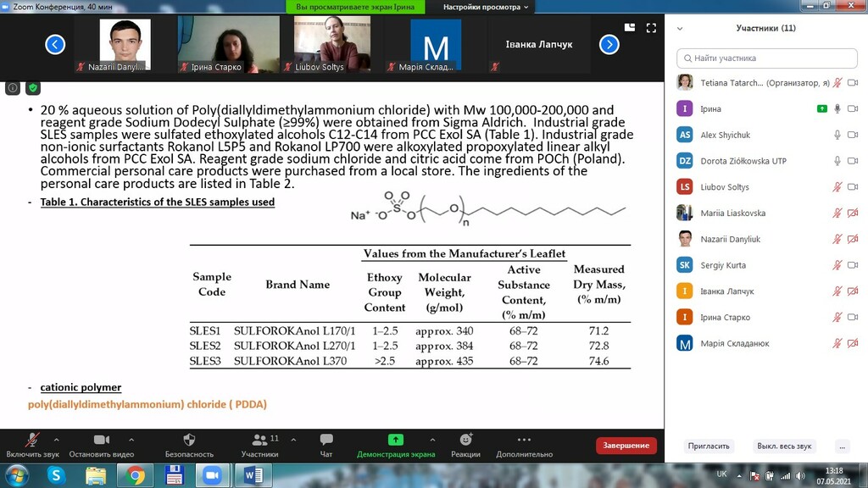Stop video (Остановить видео)
Image resolution: width=868 pixels, height=488 pixels.
click(102, 446)
